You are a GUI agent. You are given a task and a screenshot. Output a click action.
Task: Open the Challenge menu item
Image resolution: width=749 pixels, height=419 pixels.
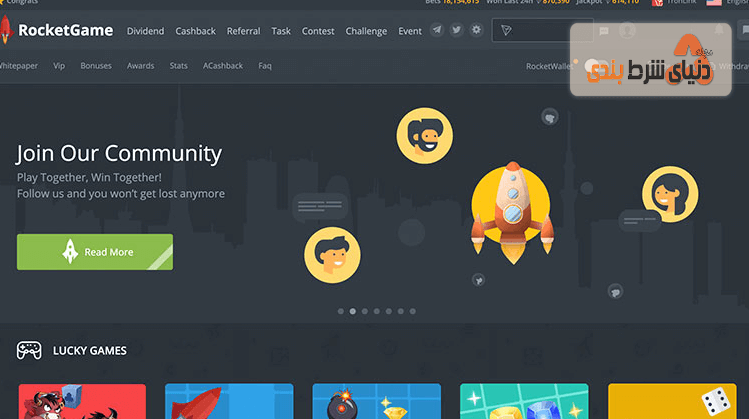click(366, 31)
